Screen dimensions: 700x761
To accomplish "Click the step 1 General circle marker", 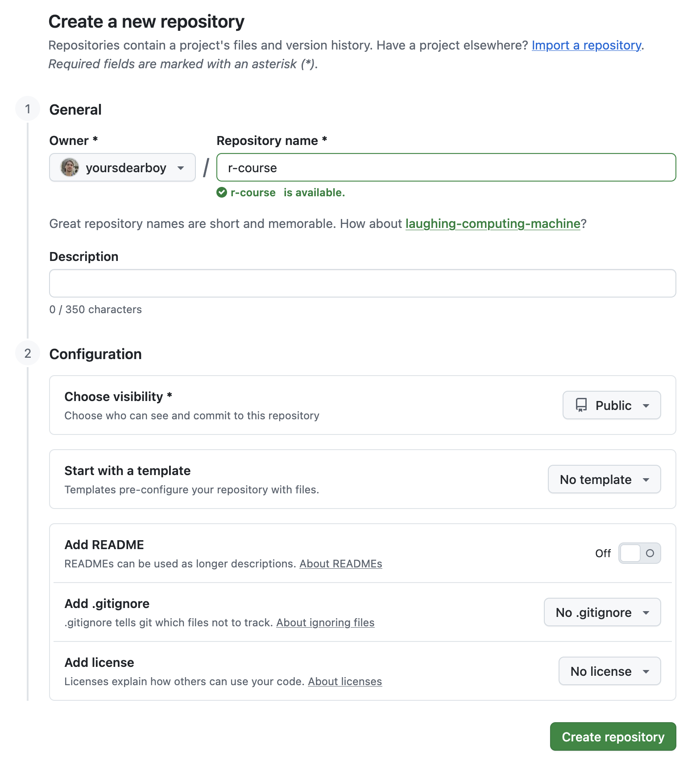I will 28,109.
